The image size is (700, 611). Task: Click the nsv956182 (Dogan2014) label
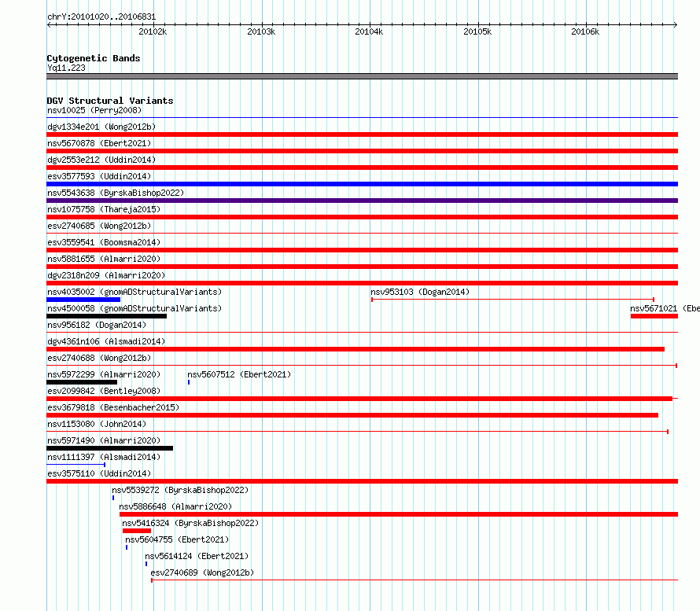[97, 325]
